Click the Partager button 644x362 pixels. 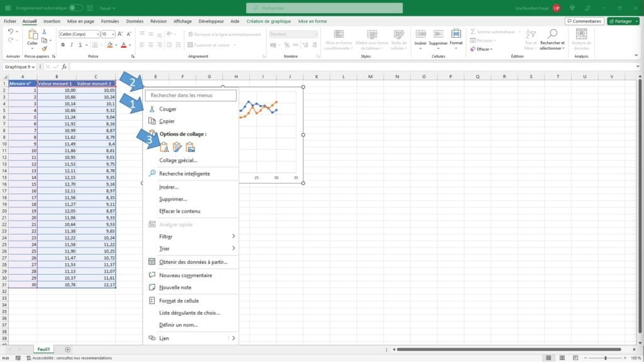(623, 21)
